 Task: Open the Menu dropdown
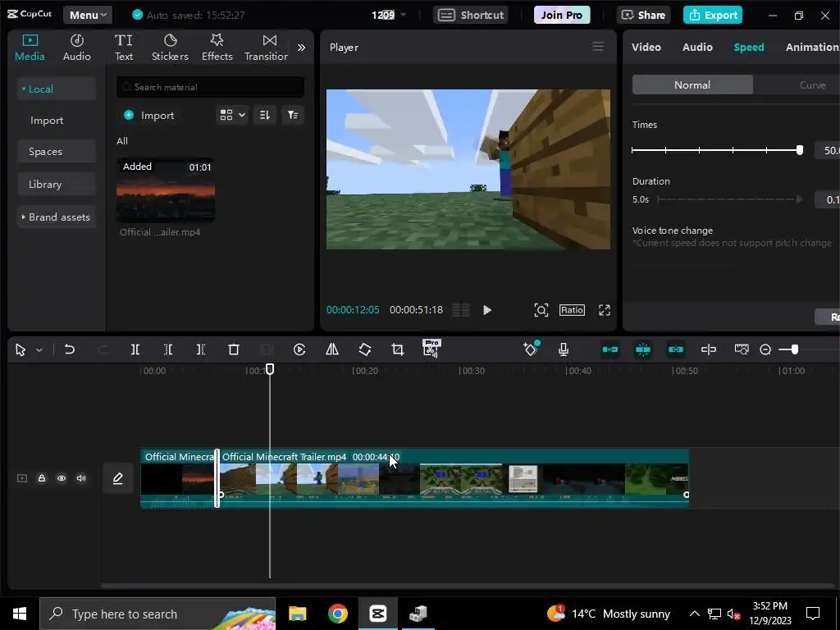(88, 15)
